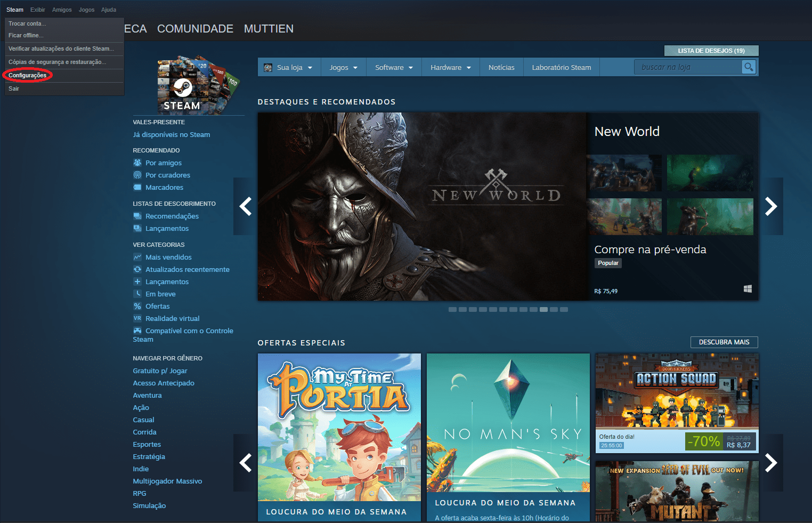Browse the Simulação genre
Image resolution: width=812 pixels, height=523 pixels.
pos(149,505)
